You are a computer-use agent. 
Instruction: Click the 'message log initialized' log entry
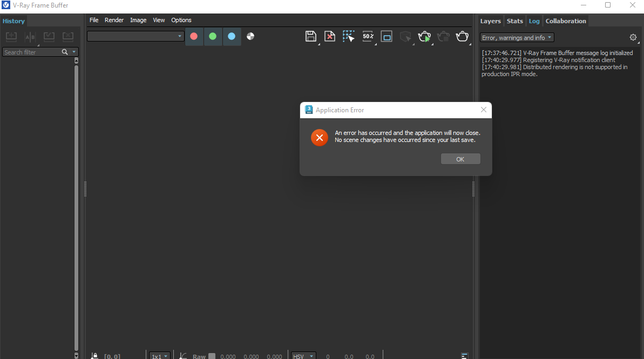point(557,53)
